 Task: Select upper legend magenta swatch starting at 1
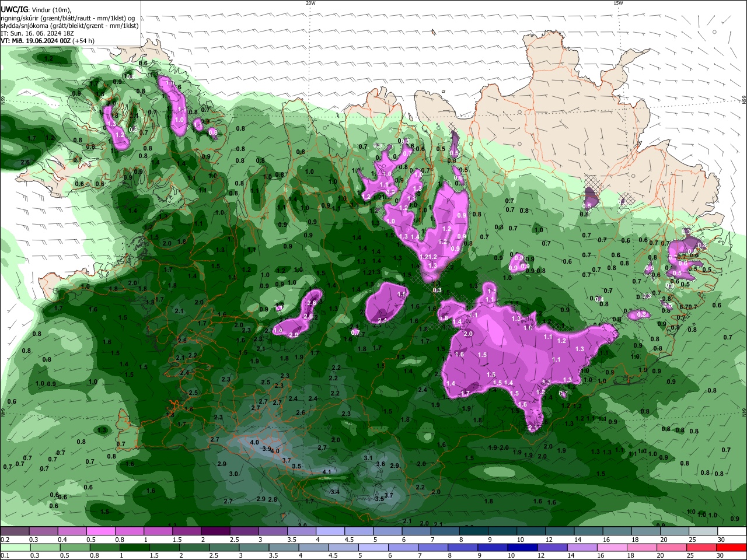[x=158, y=531]
